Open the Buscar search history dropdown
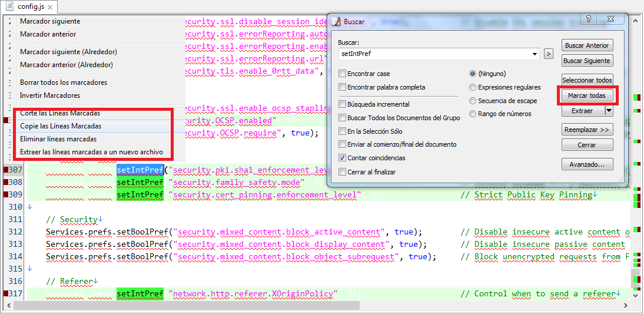Screen dimensions: 644x314 [x=535, y=54]
